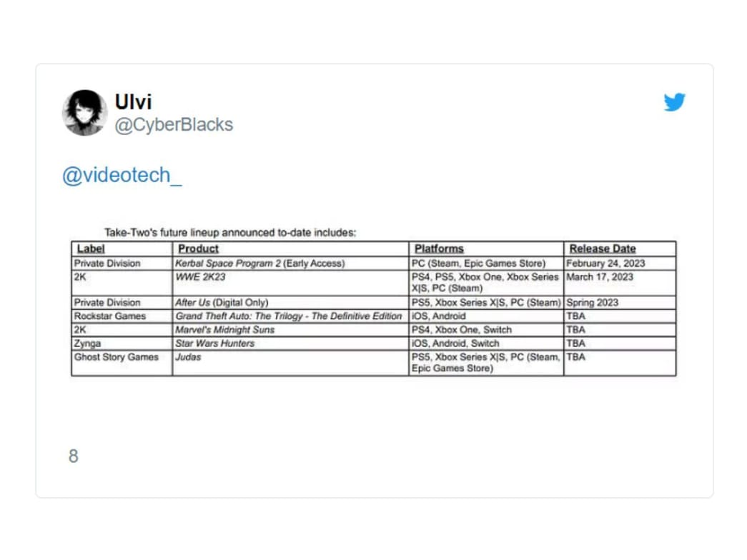Image resolution: width=747 pixels, height=560 pixels.
Task: Click After Us (Digital Only) entry
Action: pyautogui.click(x=222, y=303)
